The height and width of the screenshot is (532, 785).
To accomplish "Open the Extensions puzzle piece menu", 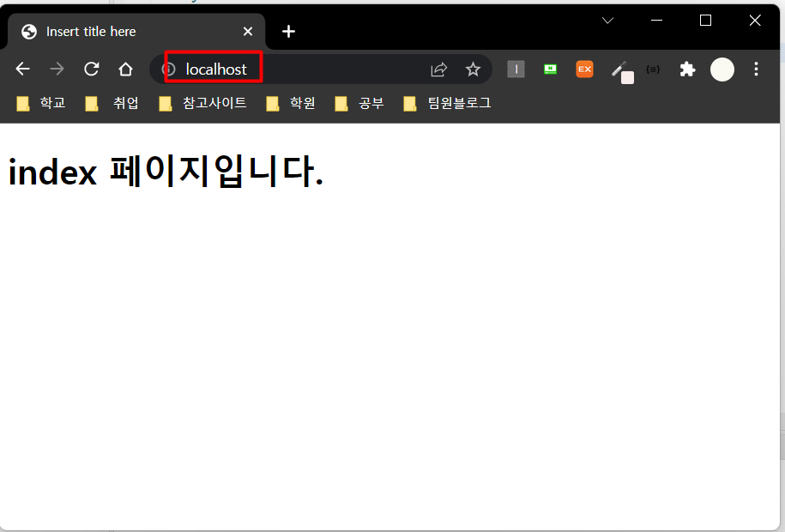I will point(687,70).
